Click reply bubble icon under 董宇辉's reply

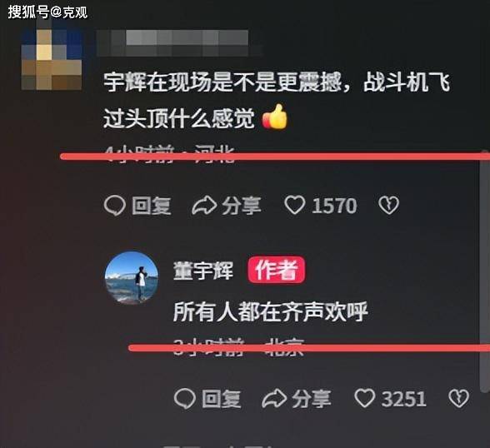(x=185, y=399)
